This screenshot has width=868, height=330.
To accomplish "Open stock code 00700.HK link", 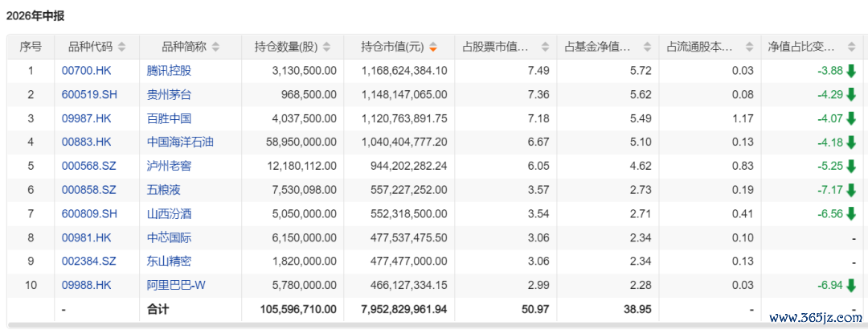I will 86,71.
